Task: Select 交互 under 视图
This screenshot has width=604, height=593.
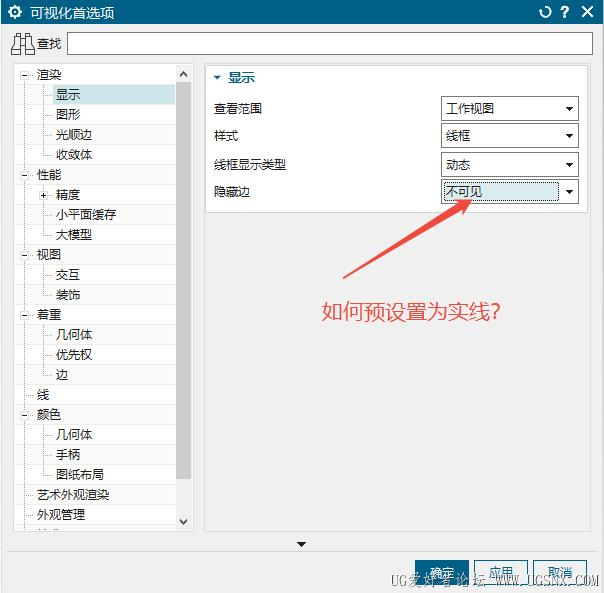Action: 68,275
